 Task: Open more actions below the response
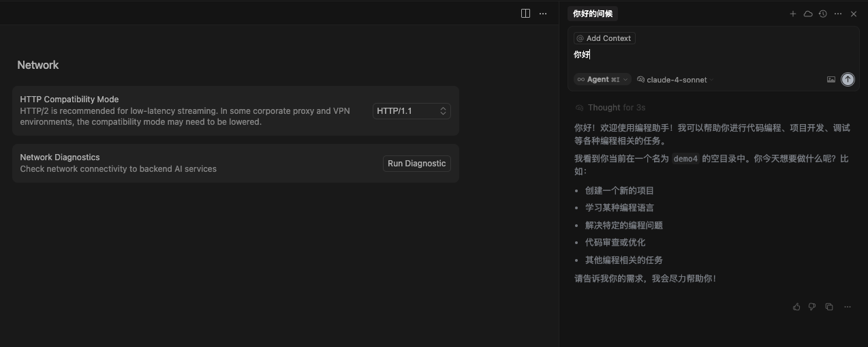pos(848,307)
